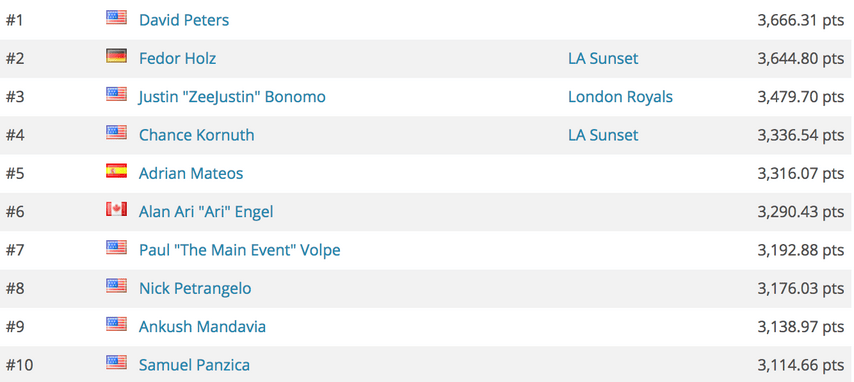Image resolution: width=854 pixels, height=382 pixels.
Task: Open Alan Ari "Ari" Engel link
Action: [x=206, y=211]
